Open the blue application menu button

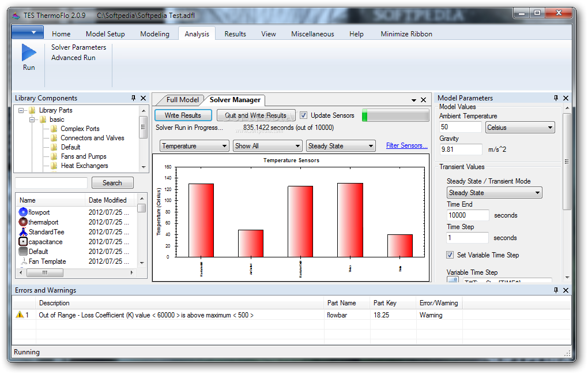click(28, 32)
